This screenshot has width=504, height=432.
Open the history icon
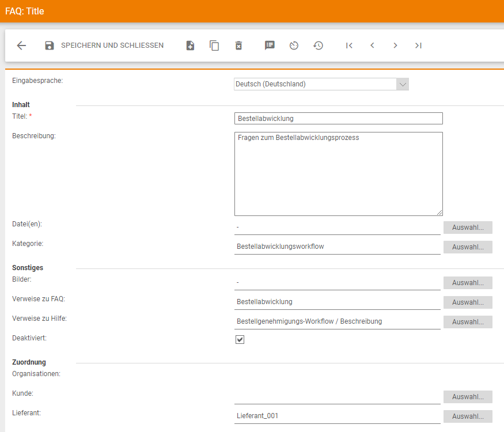pos(318,46)
